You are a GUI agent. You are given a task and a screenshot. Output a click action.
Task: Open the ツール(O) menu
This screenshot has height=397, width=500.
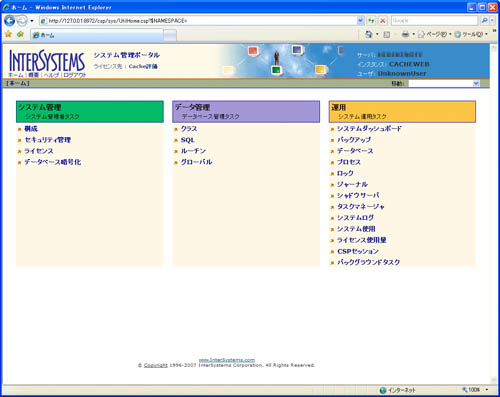[x=471, y=34]
